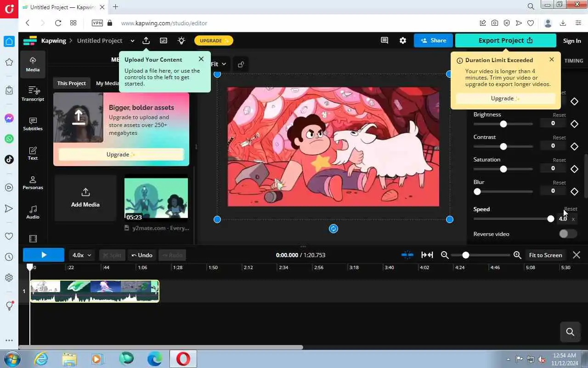The height and width of the screenshot is (368, 588).
Task: Click the Contrast keyframe diamond
Action: click(574, 146)
